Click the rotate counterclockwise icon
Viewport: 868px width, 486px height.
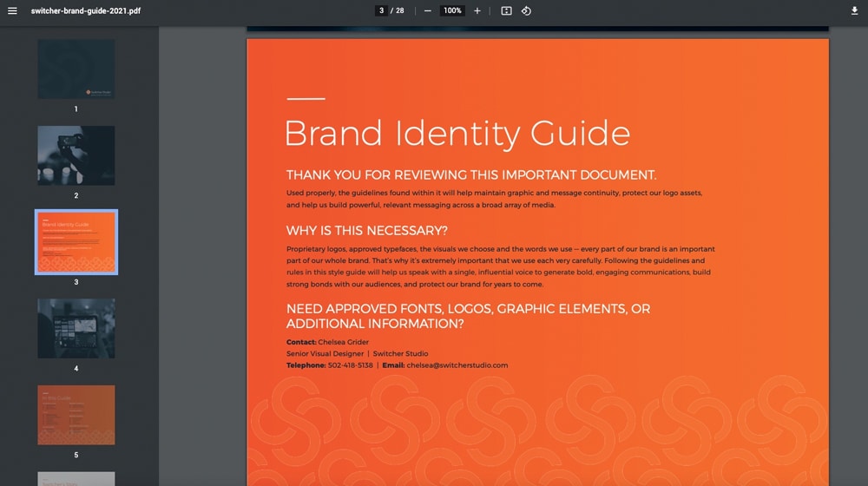pyautogui.click(x=526, y=10)
